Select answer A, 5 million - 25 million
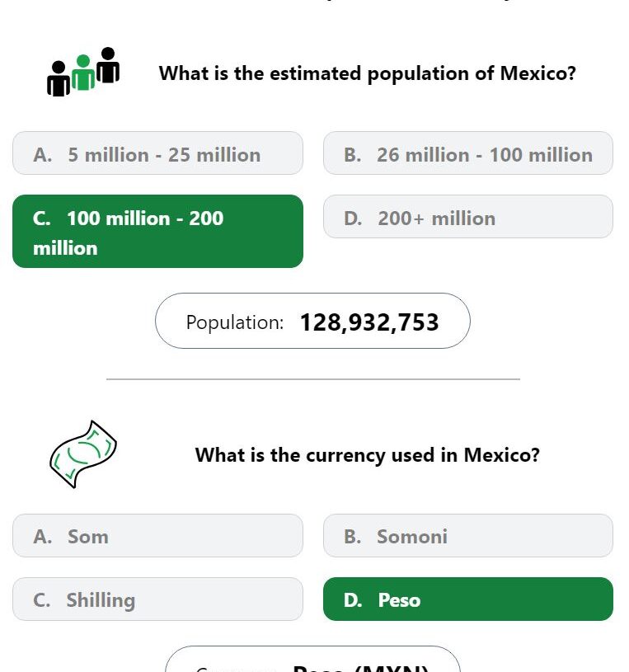 tap(157, 153)
